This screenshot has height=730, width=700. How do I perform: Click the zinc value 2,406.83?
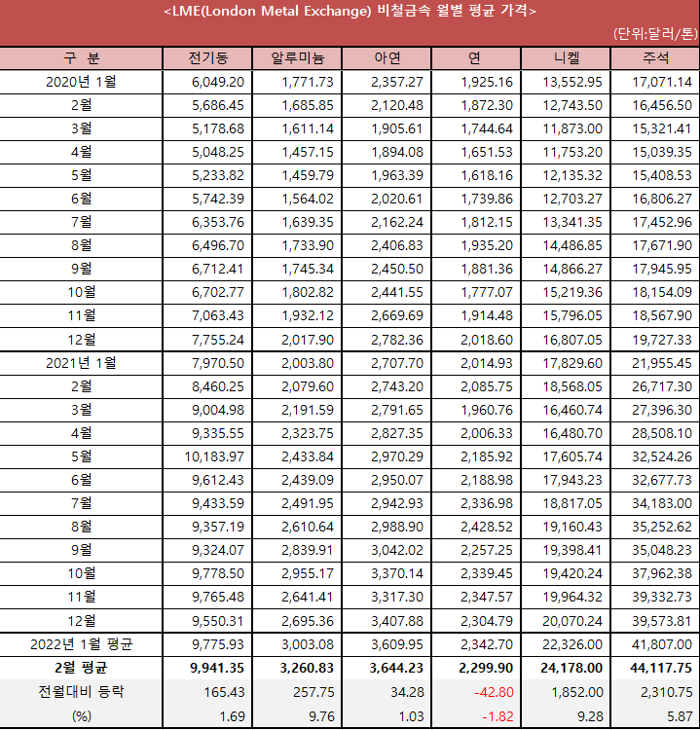tap(397, 245)
